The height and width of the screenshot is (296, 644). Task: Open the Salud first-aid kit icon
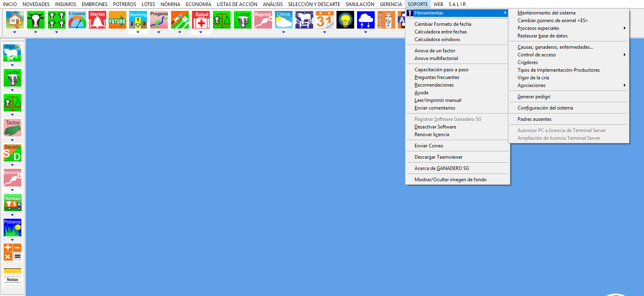201,20
